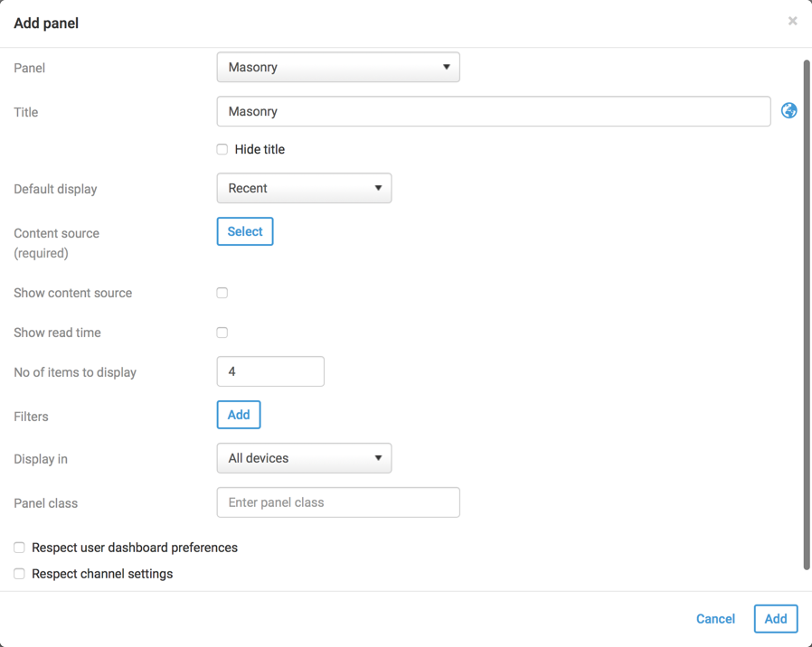Click into the Title text field
Viewport: 812px width, 647px height.
[x=494, y=112]
